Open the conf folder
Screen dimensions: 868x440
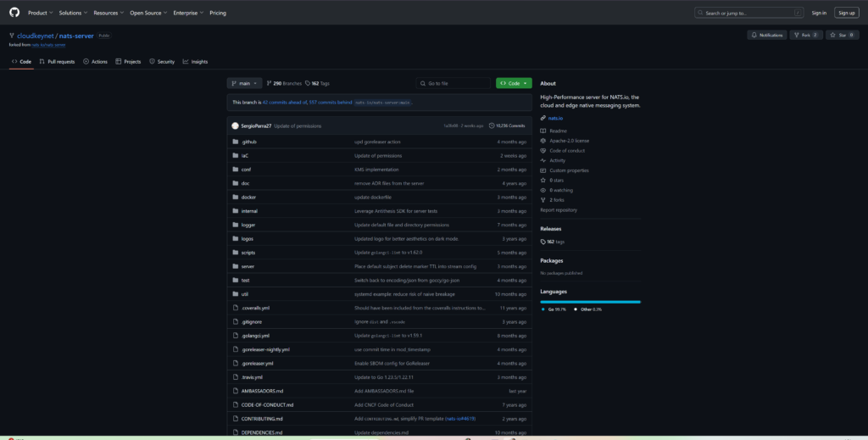tap(246, 170)
